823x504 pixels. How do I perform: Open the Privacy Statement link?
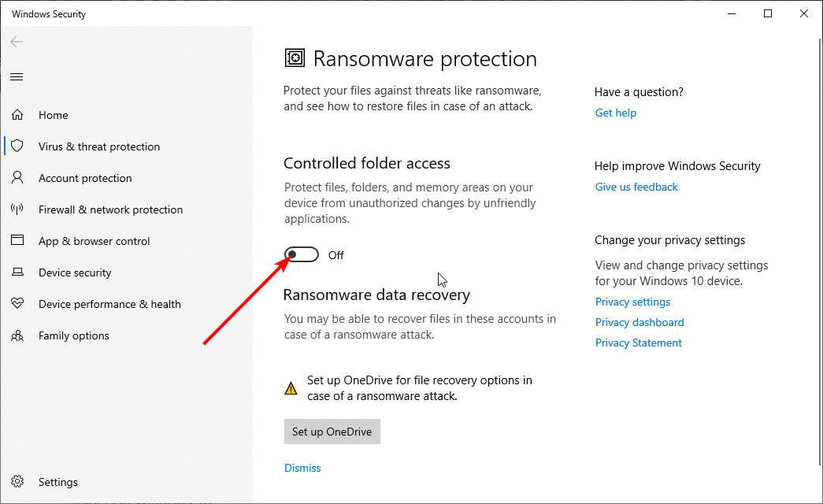639,343
